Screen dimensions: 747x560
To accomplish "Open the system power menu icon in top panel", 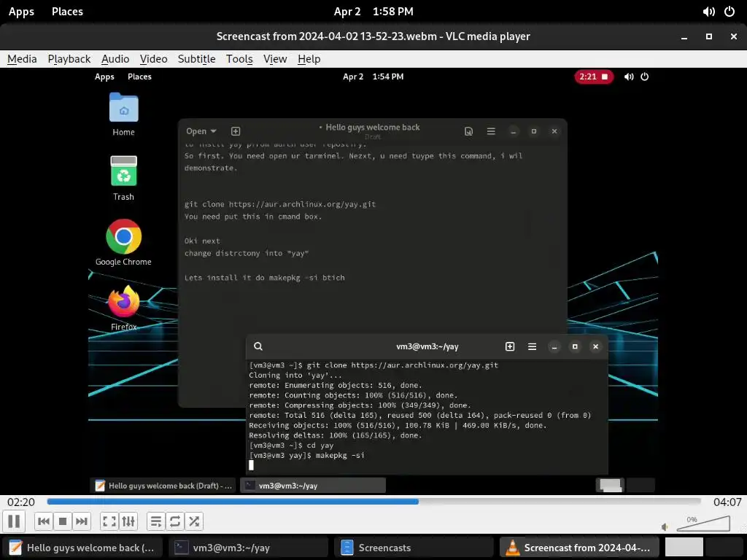I will point(729,12).
